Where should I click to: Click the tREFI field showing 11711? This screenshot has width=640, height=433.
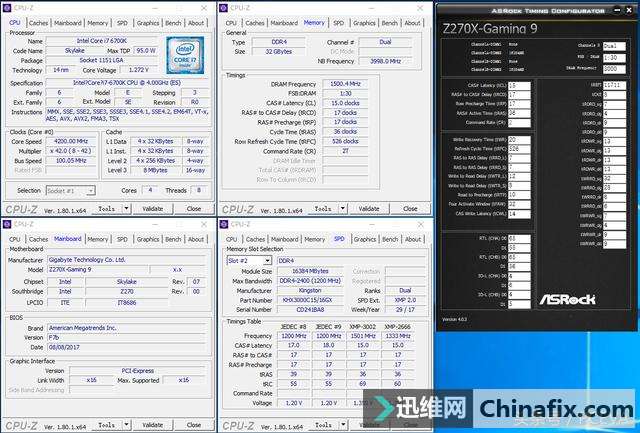click(614, 85)
